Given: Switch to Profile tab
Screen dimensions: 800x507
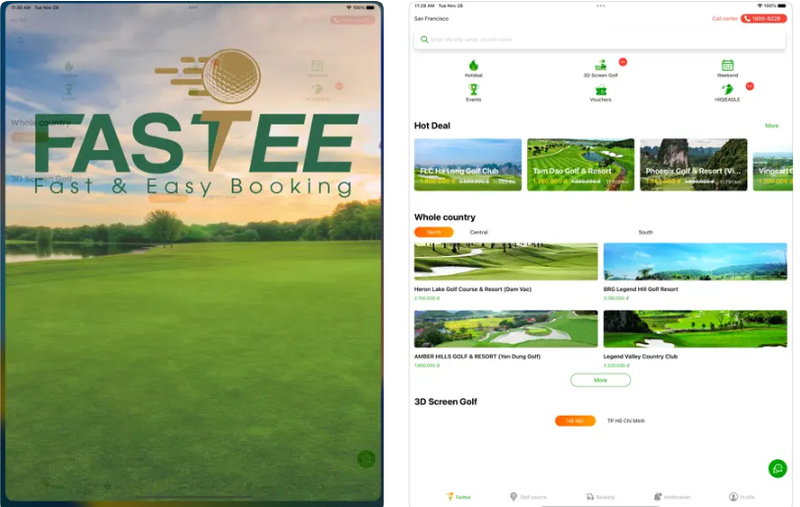Looking at the screenshot, I should (741, 497).
